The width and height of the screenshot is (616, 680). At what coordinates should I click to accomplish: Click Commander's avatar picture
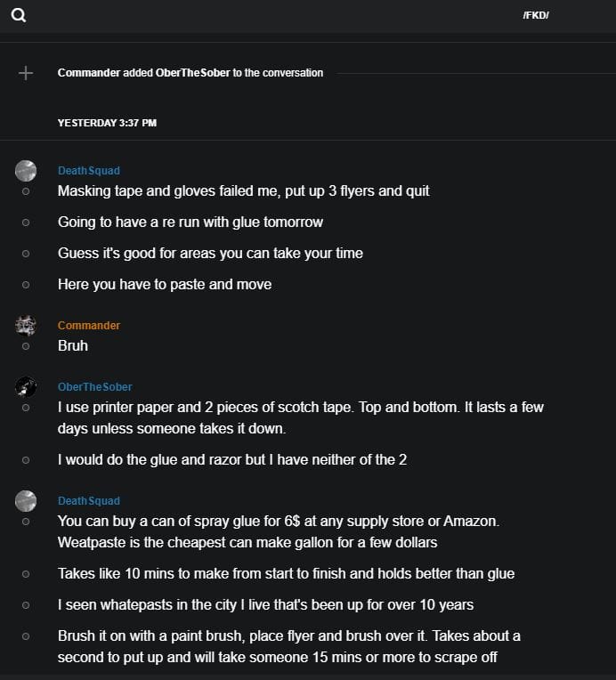[26, 325]
